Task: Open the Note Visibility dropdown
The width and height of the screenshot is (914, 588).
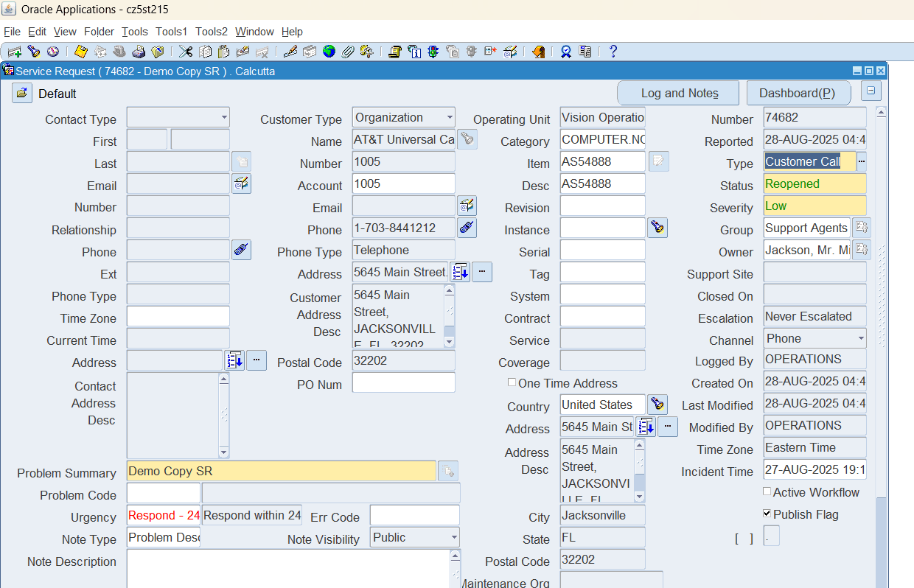Action: [453, 538]
